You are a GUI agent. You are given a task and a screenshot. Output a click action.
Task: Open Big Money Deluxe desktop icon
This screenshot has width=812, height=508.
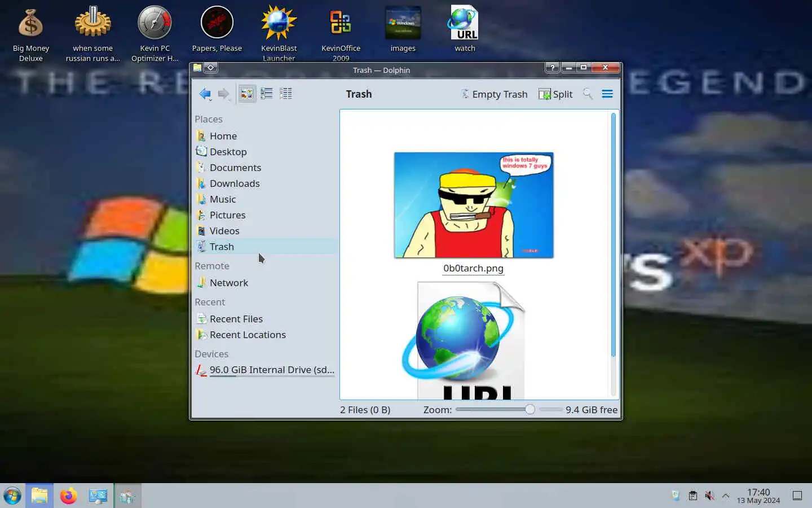point(31,34)
